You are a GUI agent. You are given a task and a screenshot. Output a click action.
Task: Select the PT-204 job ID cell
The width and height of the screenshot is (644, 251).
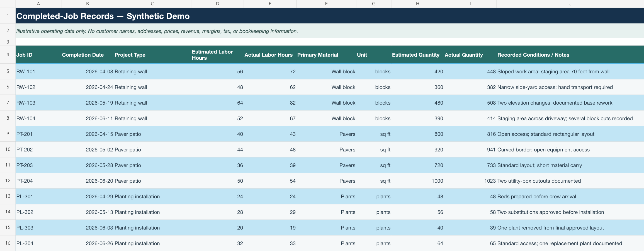38,181
